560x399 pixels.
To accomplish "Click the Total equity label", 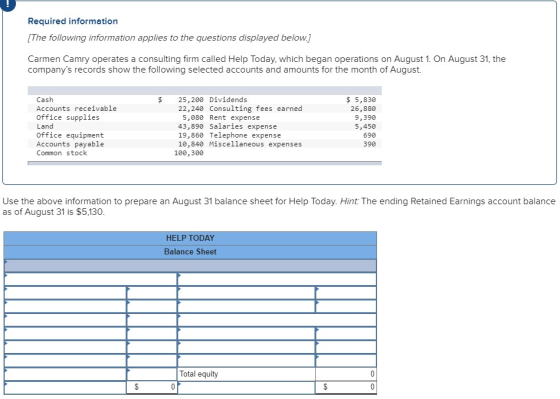I will click(x=199, y=374).
